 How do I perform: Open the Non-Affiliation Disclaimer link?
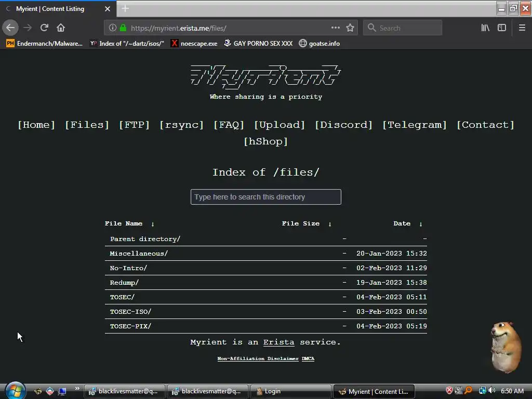point(258,358)
